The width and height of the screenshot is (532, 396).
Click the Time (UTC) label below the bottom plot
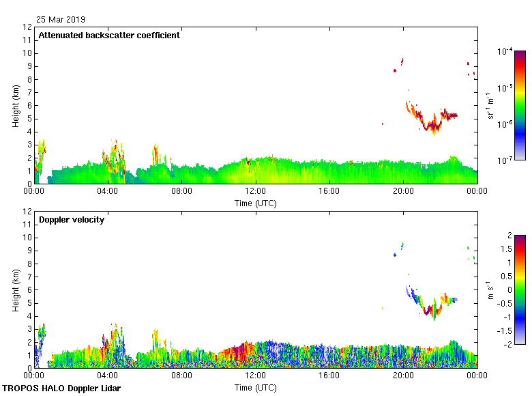[256, 387]
